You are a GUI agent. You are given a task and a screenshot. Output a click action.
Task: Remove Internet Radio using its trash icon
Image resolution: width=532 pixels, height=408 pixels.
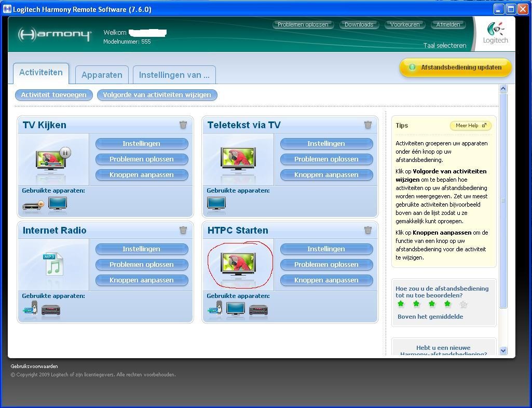tap(183, 230)
